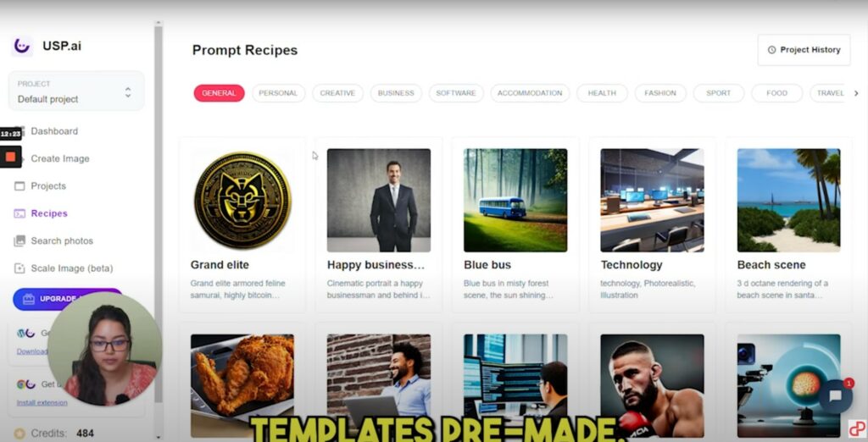Click the Install extension link

tap(42, 403)
